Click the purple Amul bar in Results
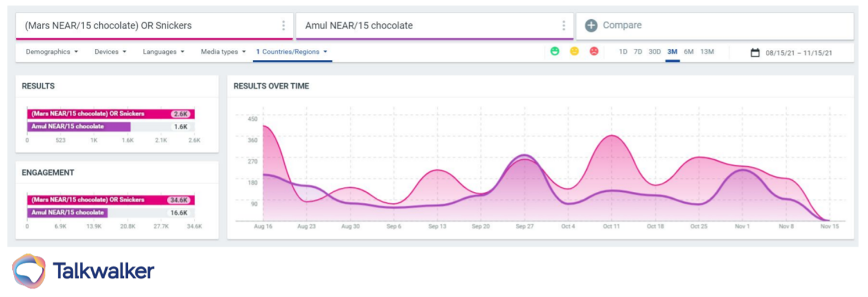 [x=79, y=127]
